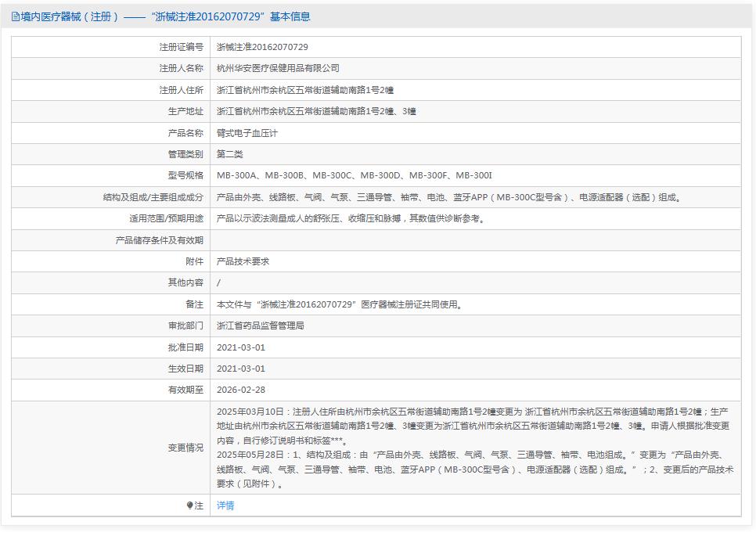The image size is (756, 536).
Task: Open the 详情 link
Action: 225,505
